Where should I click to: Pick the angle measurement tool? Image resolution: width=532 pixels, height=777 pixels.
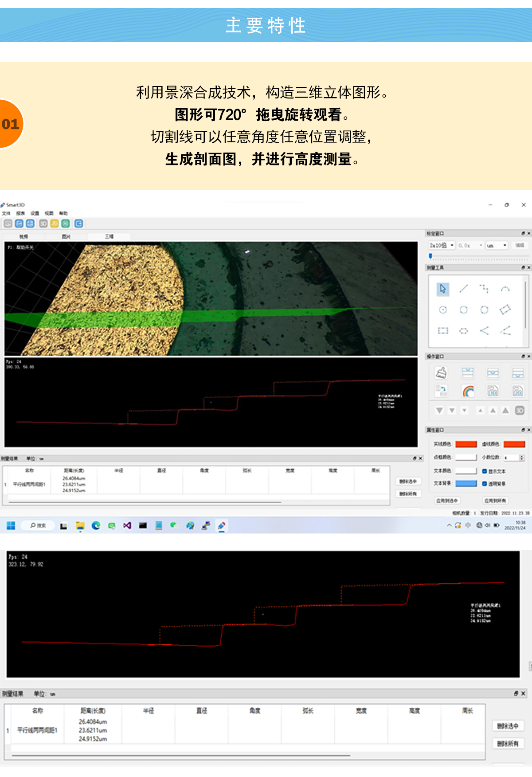click(484, 330)
